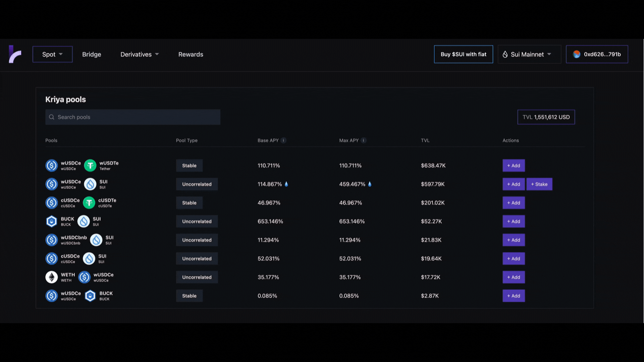Click SUI icon in BUCK/SUI pool
The image size is (644, 362).
[84, 221]
